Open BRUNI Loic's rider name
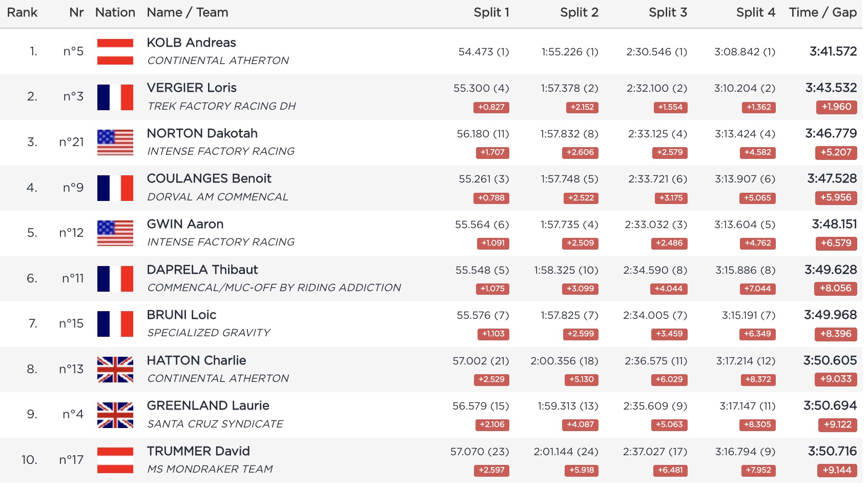Viewport: 868px width, 488px height. pos(181,315)
